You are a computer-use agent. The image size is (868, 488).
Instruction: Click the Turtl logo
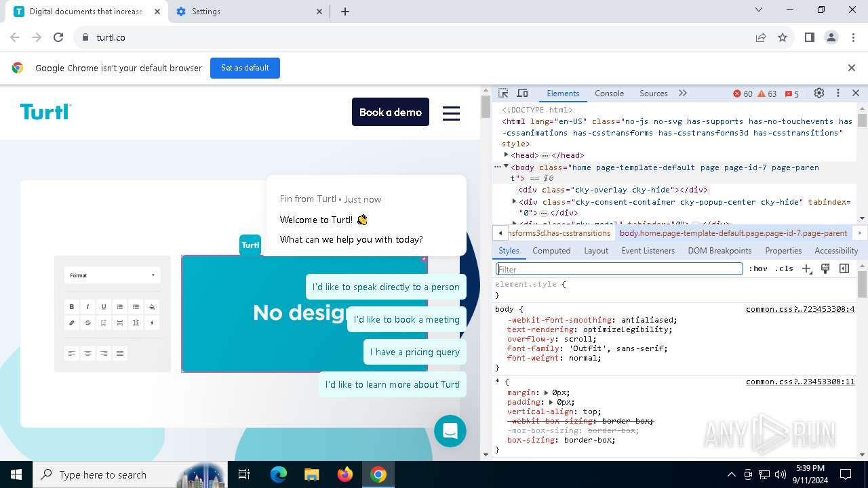(46, 112)
